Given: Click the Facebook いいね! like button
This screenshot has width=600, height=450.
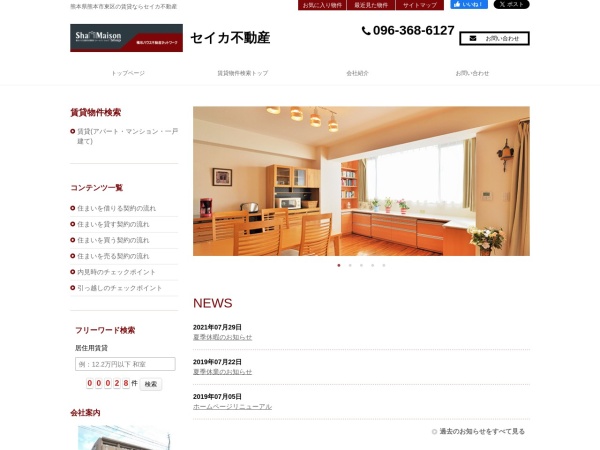Looking at the screenshot, I should pyautogui.click(x=469, y=5).
